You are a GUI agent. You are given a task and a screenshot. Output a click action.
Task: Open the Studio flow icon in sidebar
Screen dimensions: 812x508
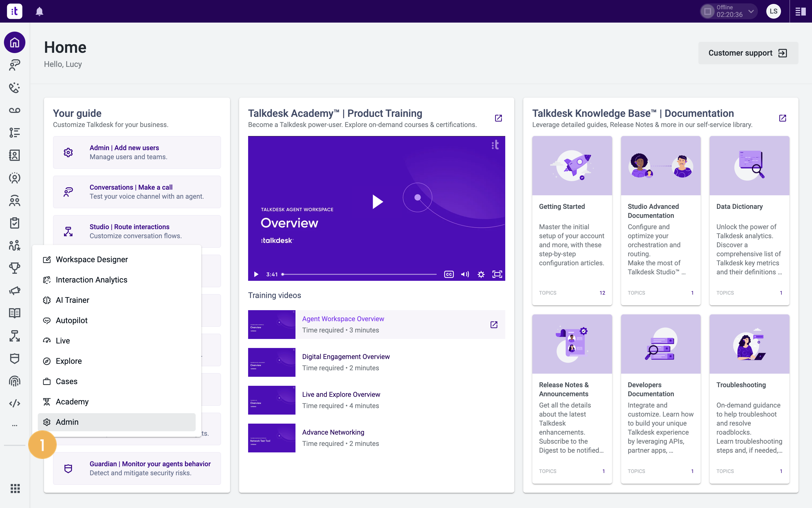[14, 336]
